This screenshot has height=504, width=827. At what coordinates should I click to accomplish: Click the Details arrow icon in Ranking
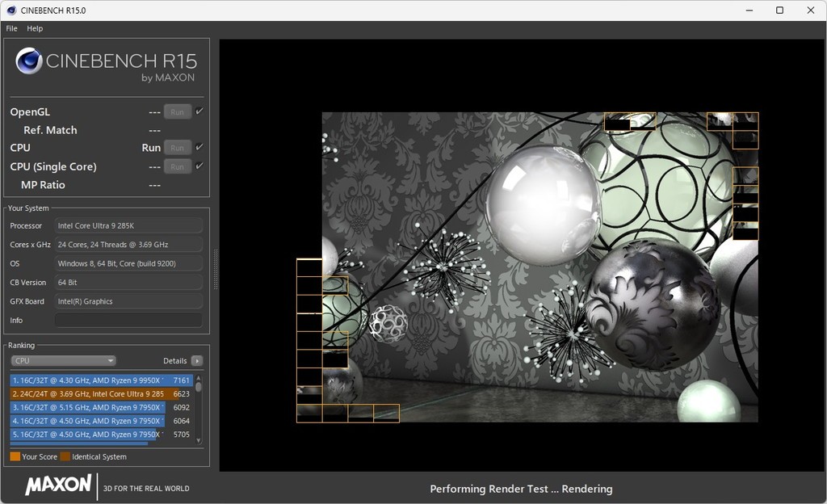click(x=196, y=361)
